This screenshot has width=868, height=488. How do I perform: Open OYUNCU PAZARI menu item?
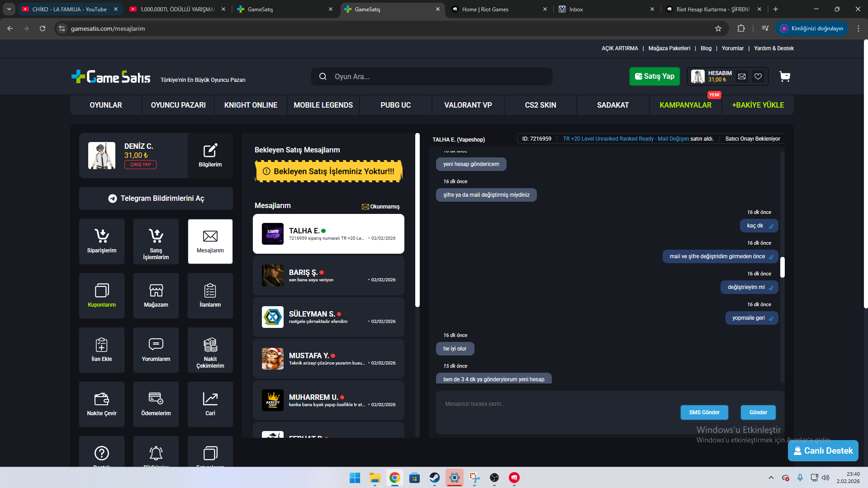[178, 105]
